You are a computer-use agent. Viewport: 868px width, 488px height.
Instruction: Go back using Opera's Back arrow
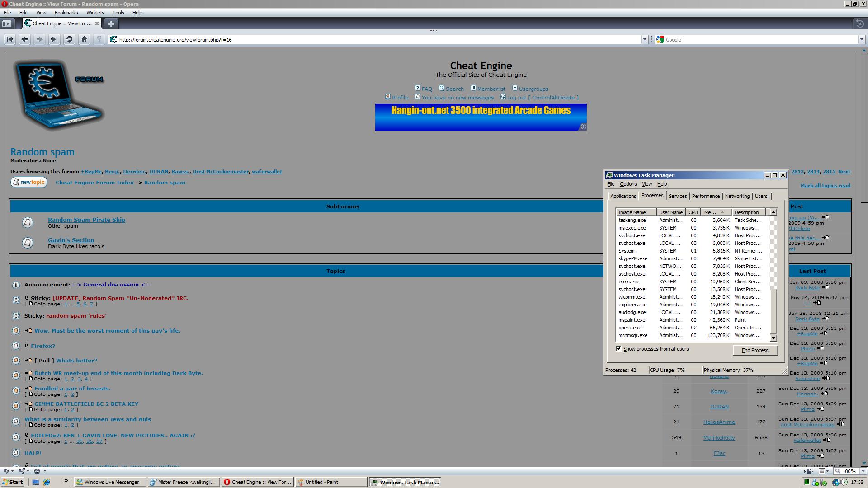coord(25,39)
